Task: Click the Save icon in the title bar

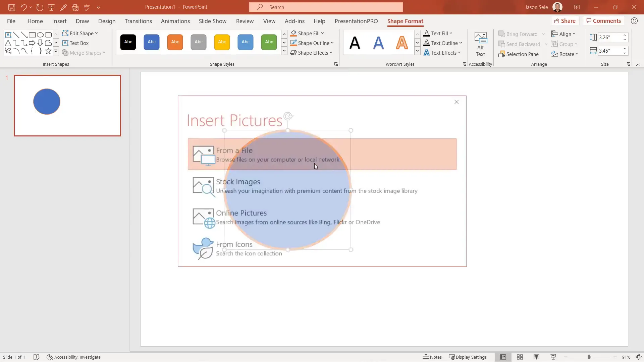Action: pos(12,7)
